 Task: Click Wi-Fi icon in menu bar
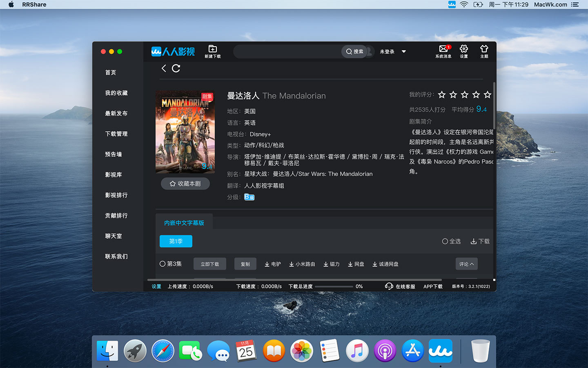464,4
